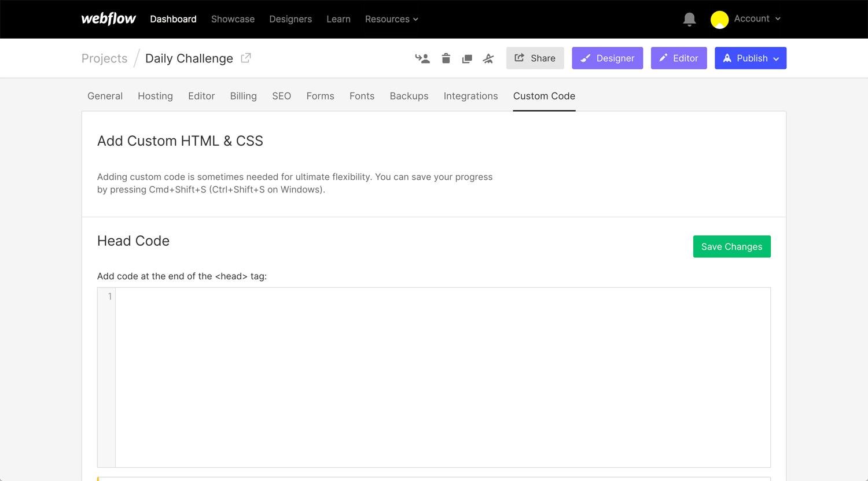Expand the Account dropdown
The height and width of the screenshot is (481, 868).
[x=757, y=18]
